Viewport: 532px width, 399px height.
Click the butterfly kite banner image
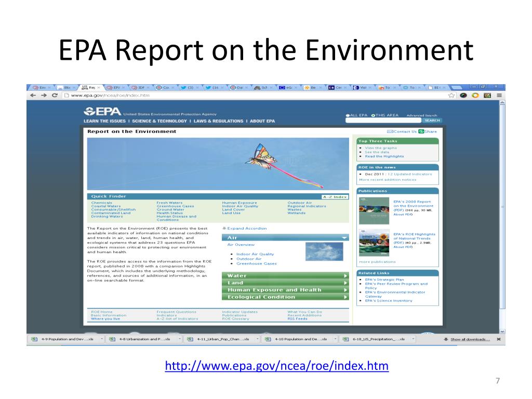tap(218, 164)
